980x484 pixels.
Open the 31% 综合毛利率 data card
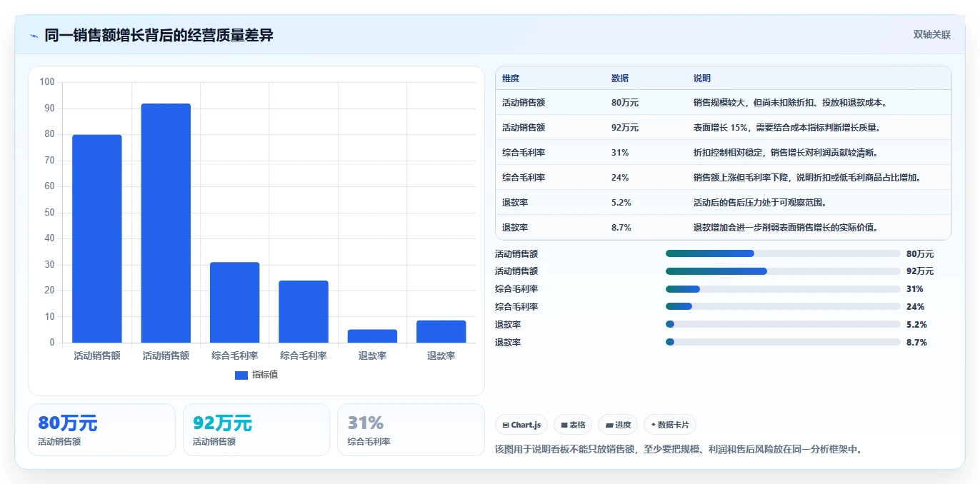coord(411,430)
